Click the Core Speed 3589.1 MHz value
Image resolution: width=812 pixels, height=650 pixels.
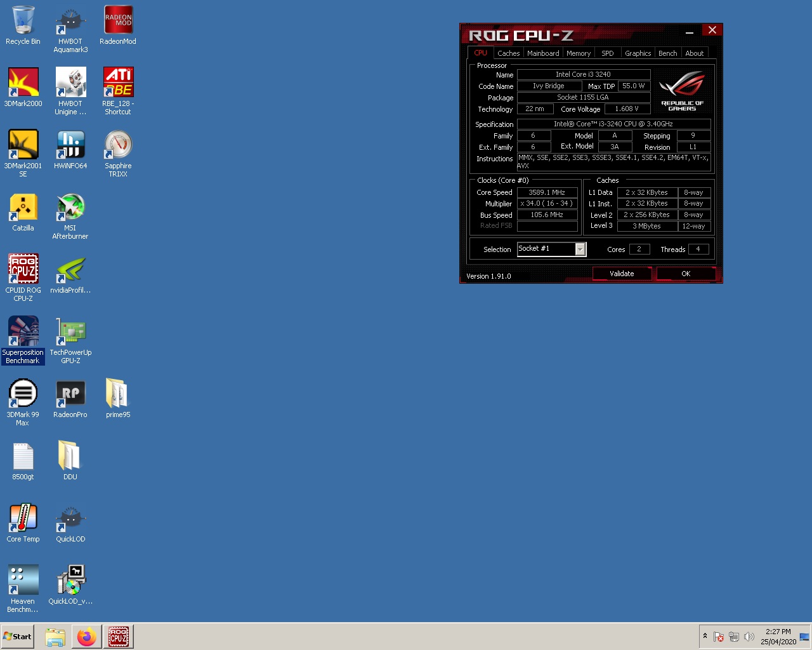tap(547, 192)
